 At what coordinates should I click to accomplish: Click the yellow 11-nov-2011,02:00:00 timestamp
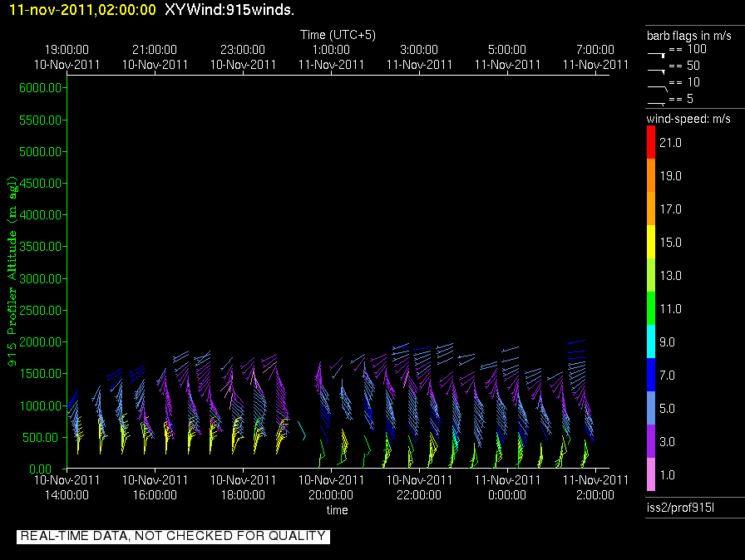[81, 10]
